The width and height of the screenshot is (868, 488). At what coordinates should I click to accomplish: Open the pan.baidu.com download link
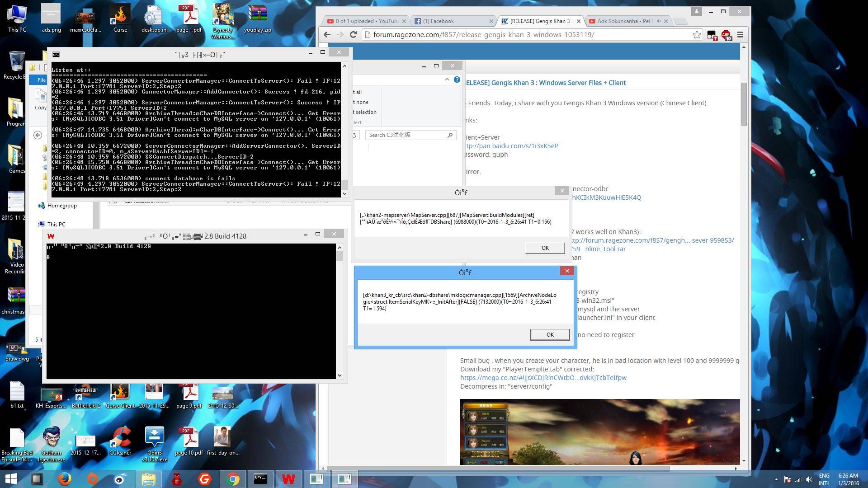(x=511, y=145)
